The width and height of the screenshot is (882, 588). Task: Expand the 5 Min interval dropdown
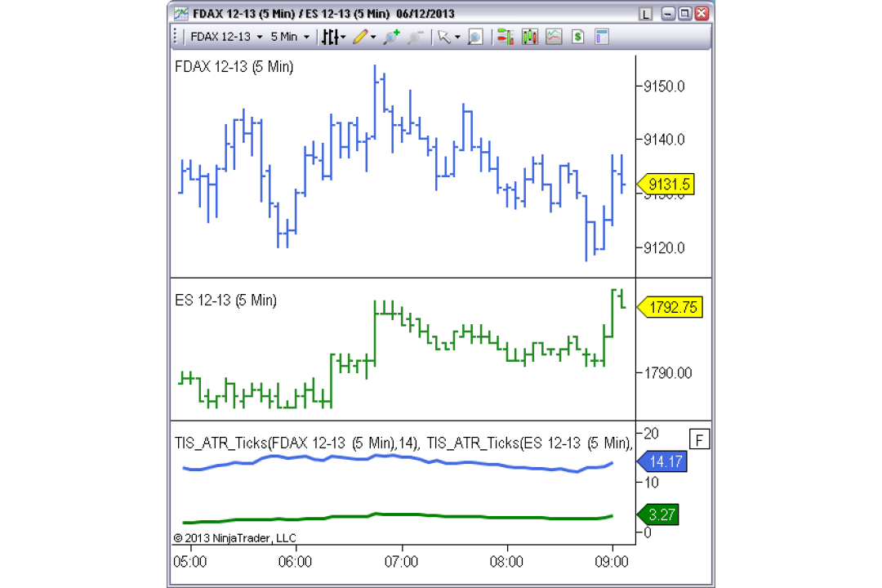pos(289,37)
